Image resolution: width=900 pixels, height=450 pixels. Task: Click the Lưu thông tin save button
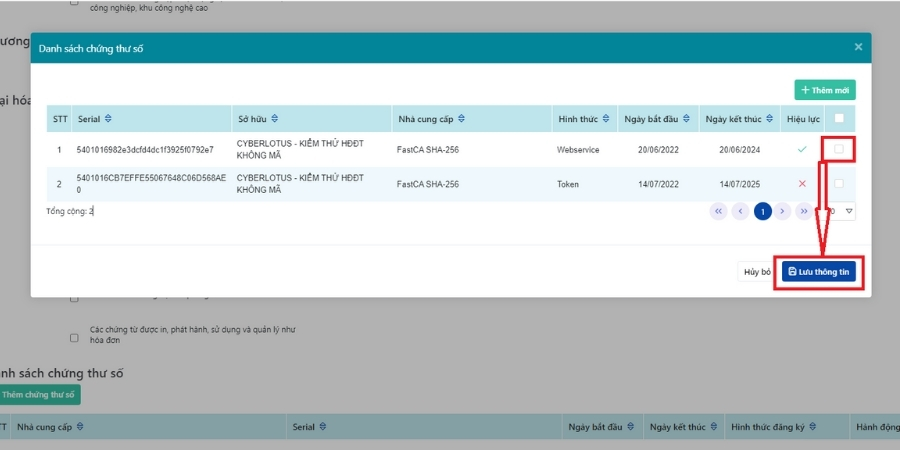point(819,272)
